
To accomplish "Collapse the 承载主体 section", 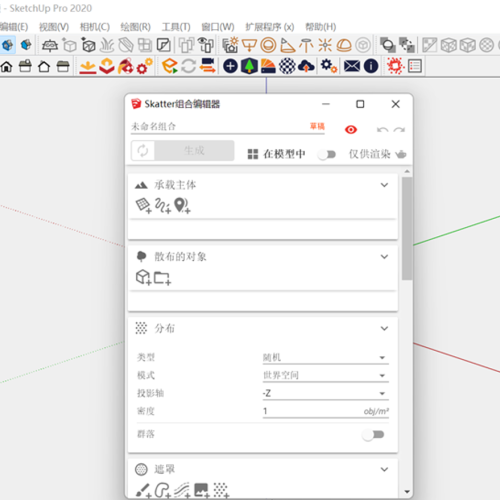I will click(384, 185).
